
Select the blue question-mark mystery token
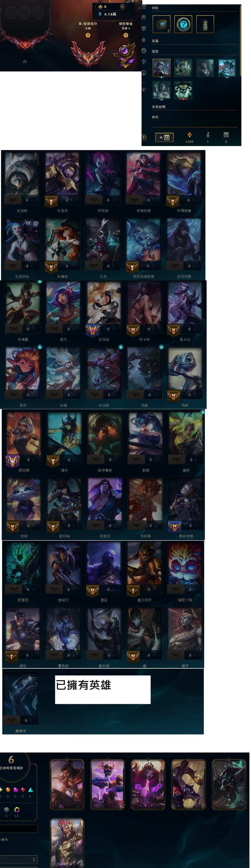point(183,24)
